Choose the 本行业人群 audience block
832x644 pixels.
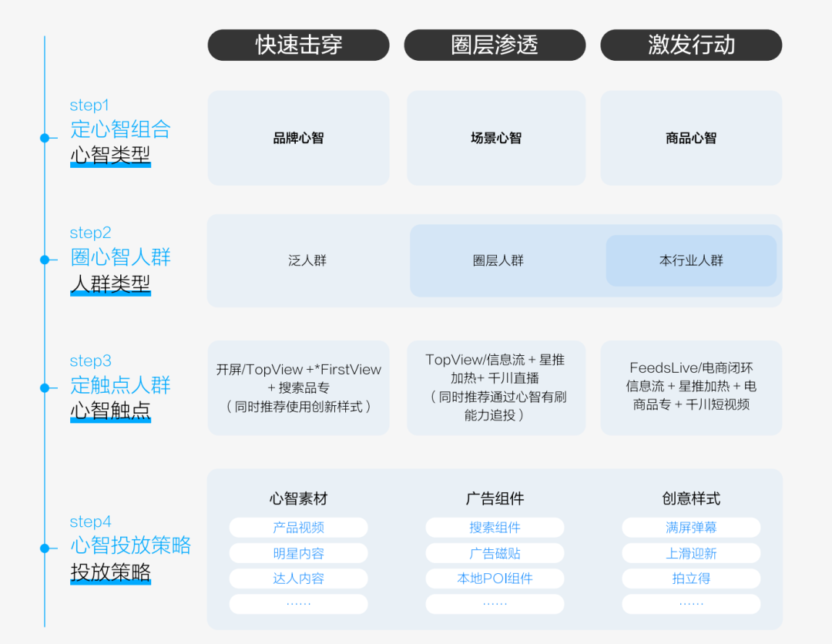click(x=691, y=260)
